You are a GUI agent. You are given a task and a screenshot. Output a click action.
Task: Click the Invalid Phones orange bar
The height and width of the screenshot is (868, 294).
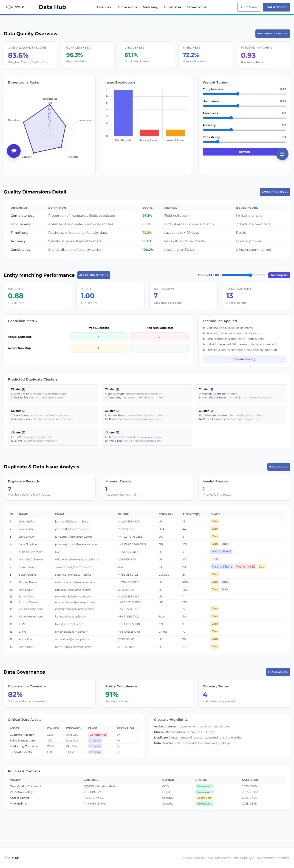tap(175, 133)
